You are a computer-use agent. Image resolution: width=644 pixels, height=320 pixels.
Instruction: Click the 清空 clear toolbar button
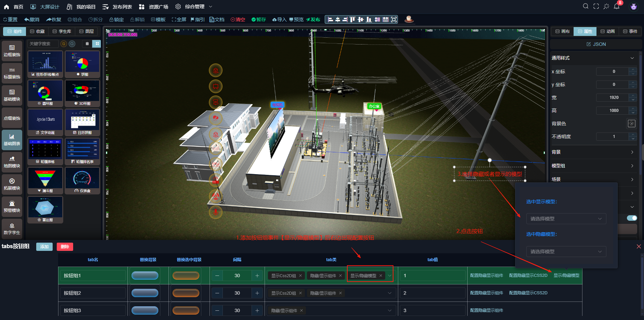click(238, 20)
